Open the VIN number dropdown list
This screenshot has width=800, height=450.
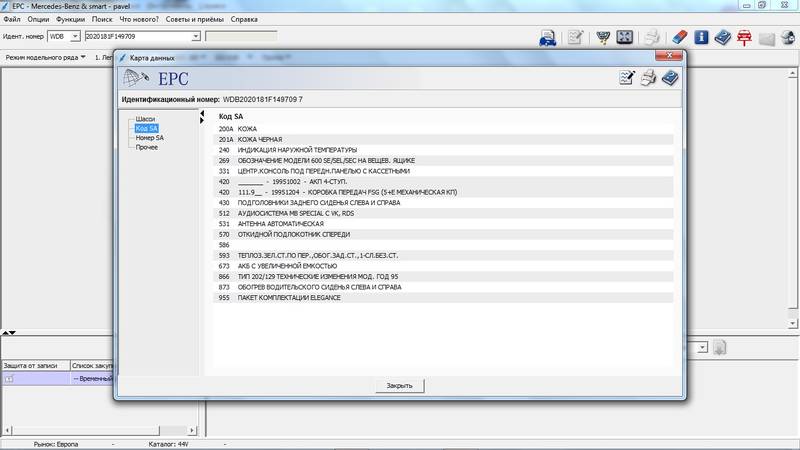pyautogui.click(x=195, y=37)
